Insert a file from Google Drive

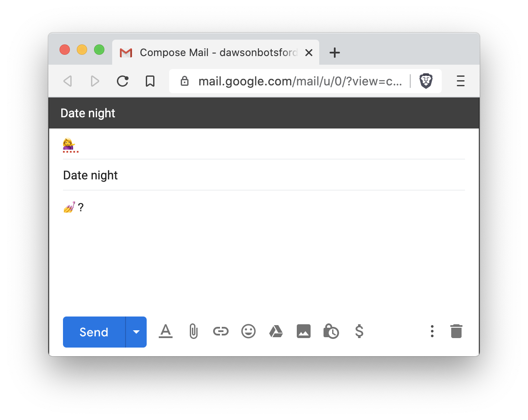[276, 332]
